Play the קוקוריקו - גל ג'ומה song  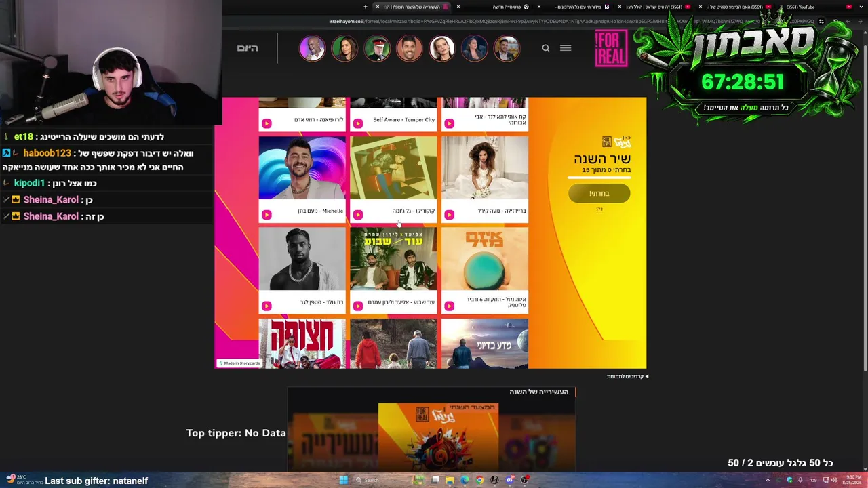click(358, 214)
